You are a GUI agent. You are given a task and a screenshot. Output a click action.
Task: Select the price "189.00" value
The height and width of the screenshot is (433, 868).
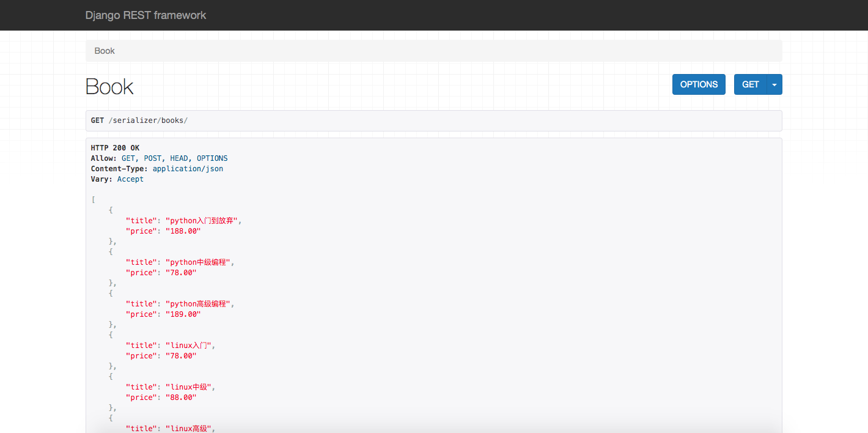pos(183,314)
